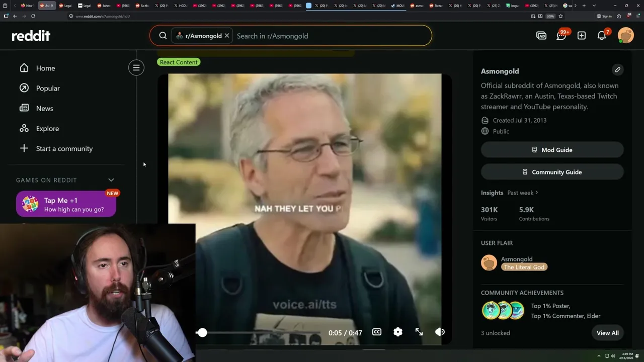Image resolution: width=644 pixels, height=362 pixels.
Task: Focus the Search in r/Asmongold field
Action: click(x=332, y=36)
